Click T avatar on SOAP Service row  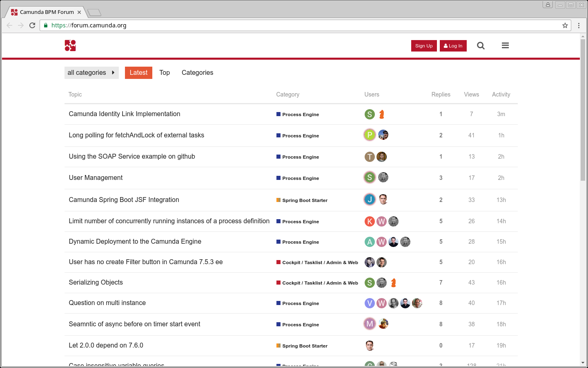pos(370,157)
